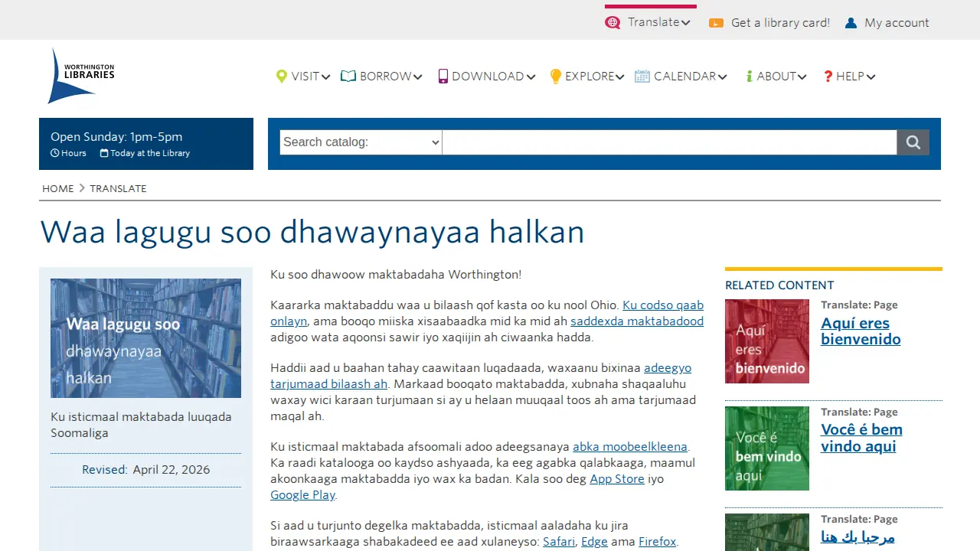Open Today at the Library link
The image size is (980, 551).
point(150,153)
